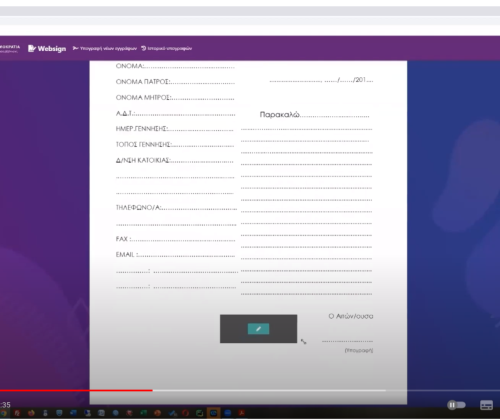Click the ΟΝΟΜΑ ΠΑΤΡΟΣ field line
Viewport: 500px width, 420px height.
point(175,82)
